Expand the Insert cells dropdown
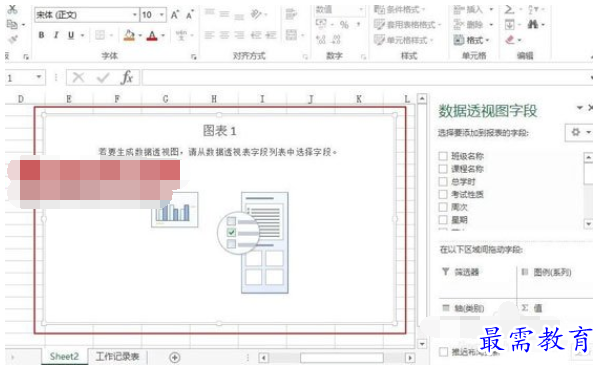 (491, 10)
